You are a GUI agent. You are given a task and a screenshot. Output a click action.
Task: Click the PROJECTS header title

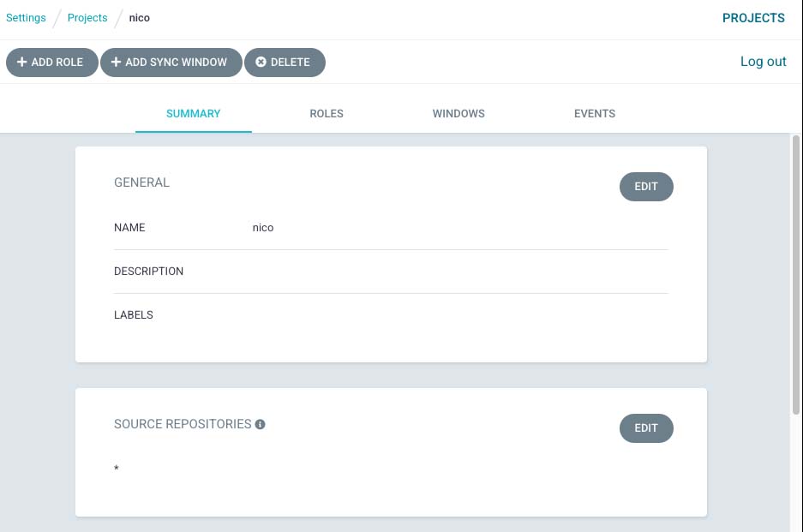click(753, 18)
